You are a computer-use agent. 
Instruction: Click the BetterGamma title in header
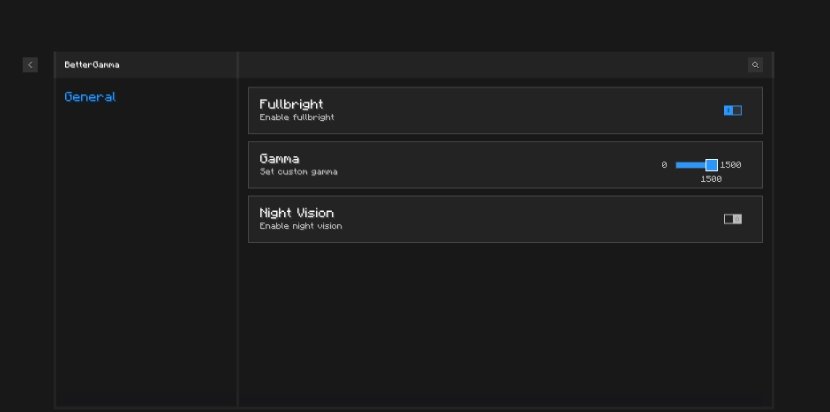pyautogui.click(x=92, y=65)
